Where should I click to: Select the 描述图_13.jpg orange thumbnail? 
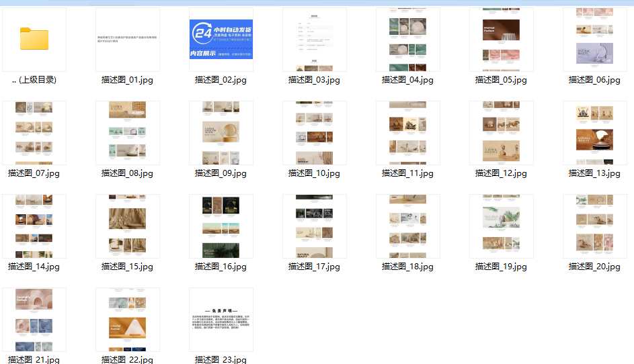pos(594,133)
